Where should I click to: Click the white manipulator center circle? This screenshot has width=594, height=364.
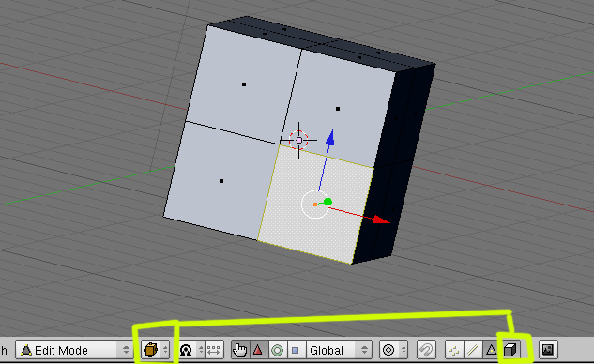(315, 205)
